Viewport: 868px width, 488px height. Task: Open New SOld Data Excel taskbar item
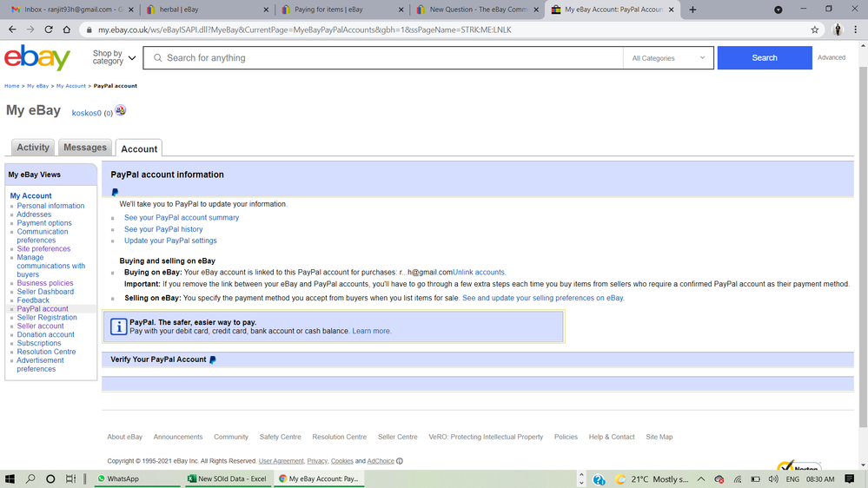227,479
